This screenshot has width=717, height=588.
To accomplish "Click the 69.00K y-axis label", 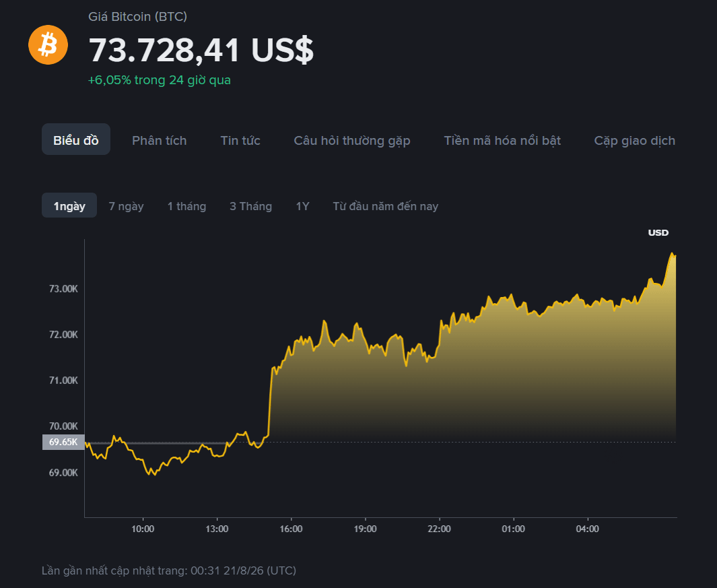I will click(63, 473).
